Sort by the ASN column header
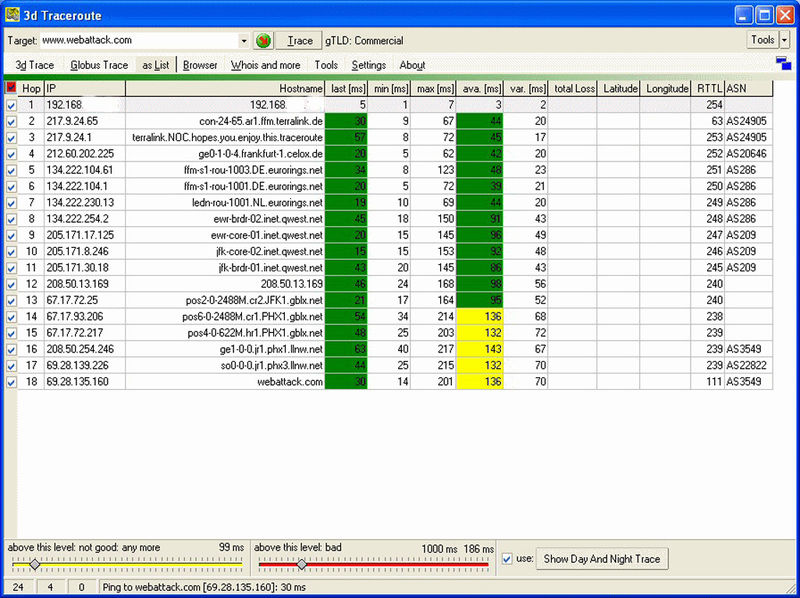Viewport: 800px width, 598px height. (748, 88)
